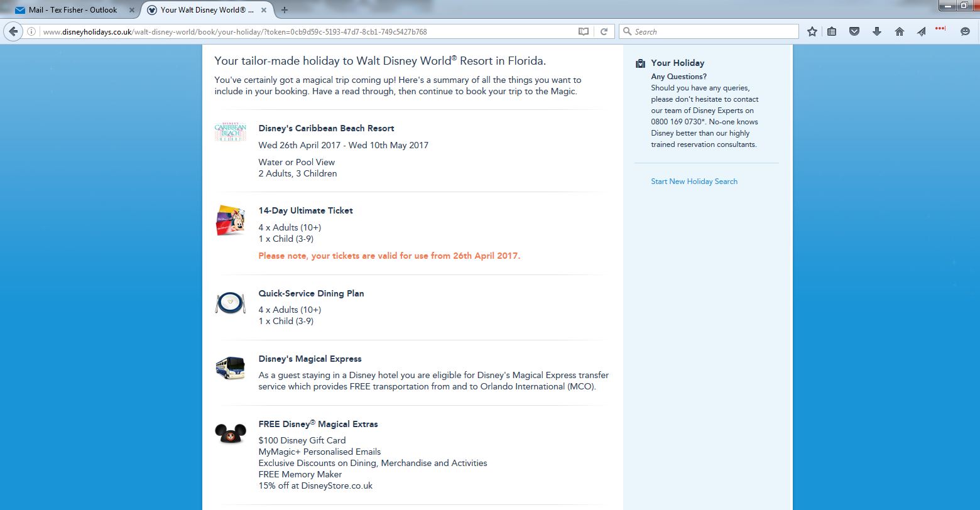Viewport: 980px width, 510px height.
Task: Click the 14-Day Ultimate Ticket heading
Action: click(306, 210)
